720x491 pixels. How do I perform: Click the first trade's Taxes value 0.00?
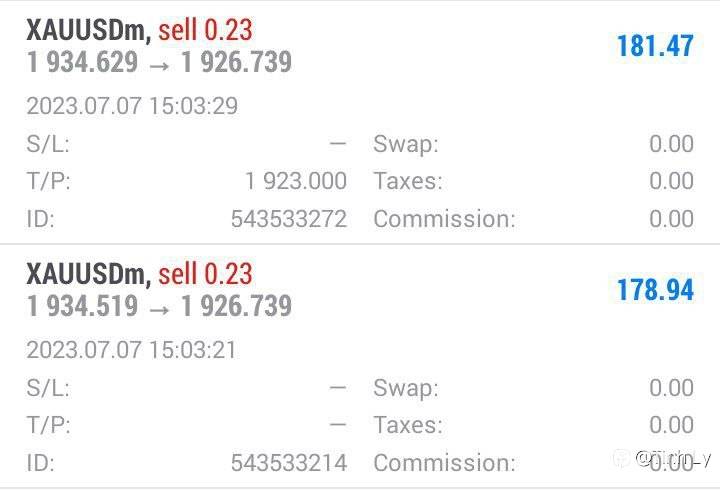pos(671,181)
